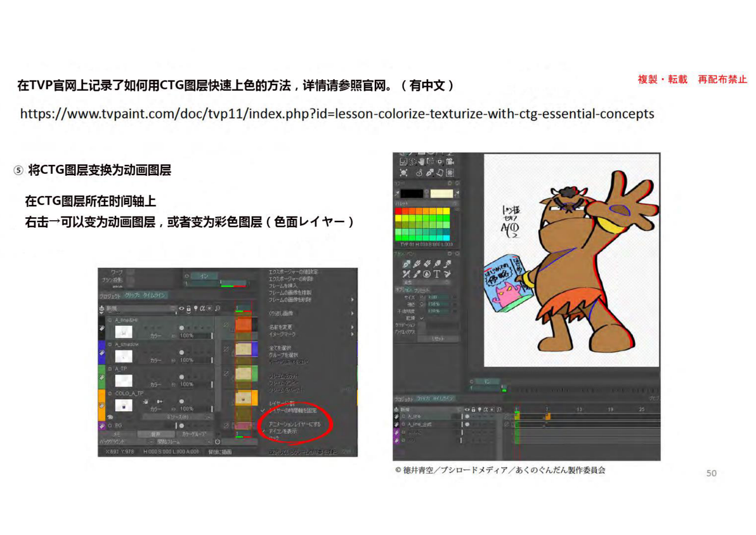756x535 pixels.
Task: Switch to the Clip: Timeline tab in left screenshot
Action: (x=146, y=295)
